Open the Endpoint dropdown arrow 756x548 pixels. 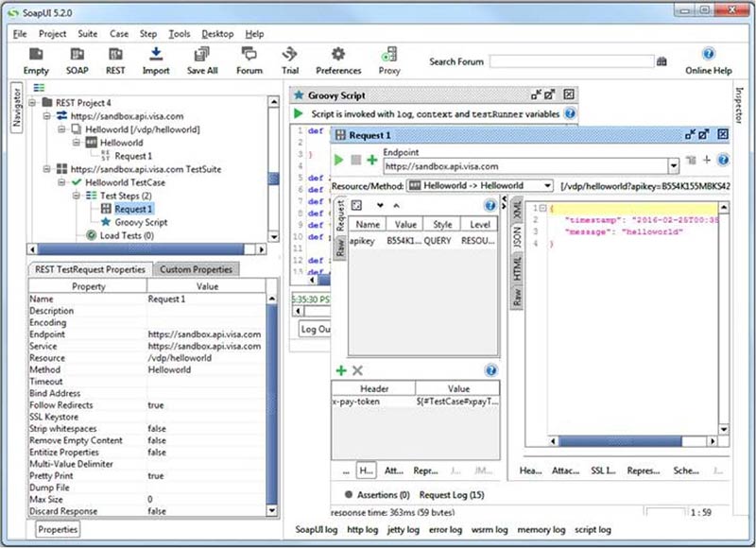673,166
